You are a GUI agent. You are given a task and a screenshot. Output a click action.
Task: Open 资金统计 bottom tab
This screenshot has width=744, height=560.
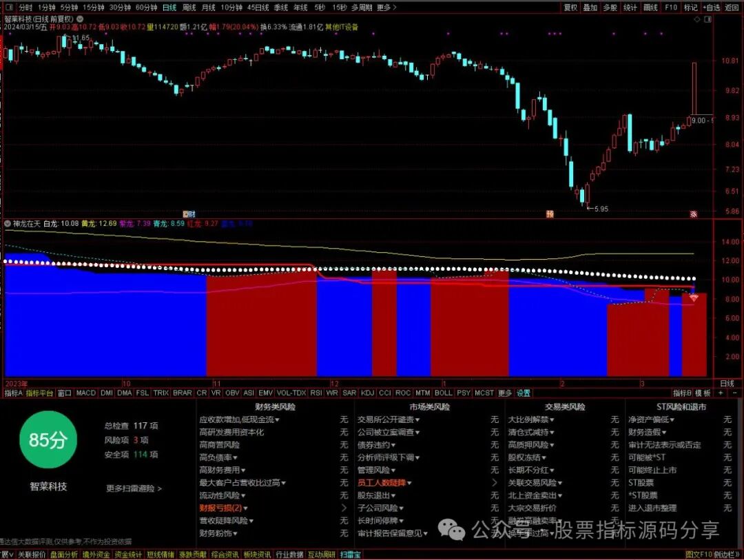pos(128,554)
